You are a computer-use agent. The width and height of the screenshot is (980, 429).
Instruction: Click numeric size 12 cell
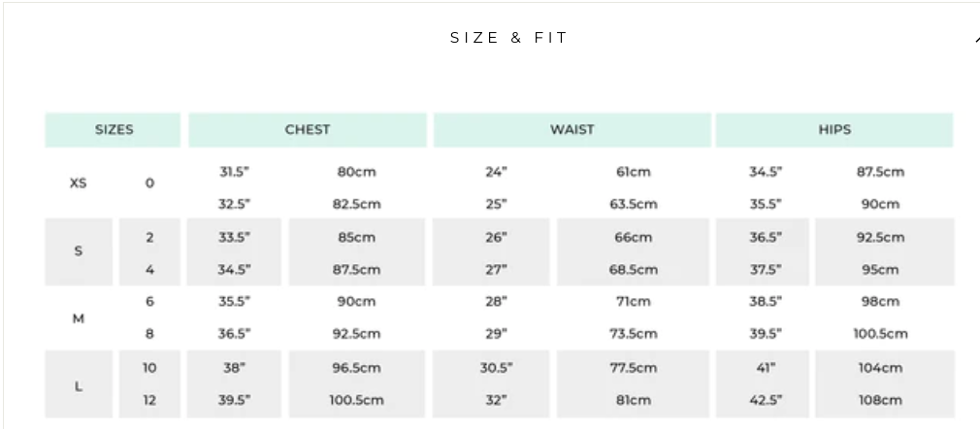[149, 400]
